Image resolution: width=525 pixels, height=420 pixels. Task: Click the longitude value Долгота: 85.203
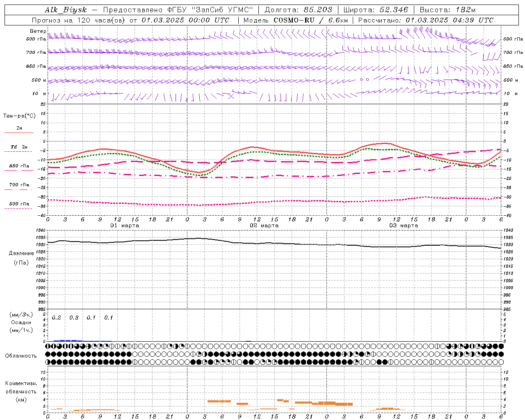(x=298, y=10)
